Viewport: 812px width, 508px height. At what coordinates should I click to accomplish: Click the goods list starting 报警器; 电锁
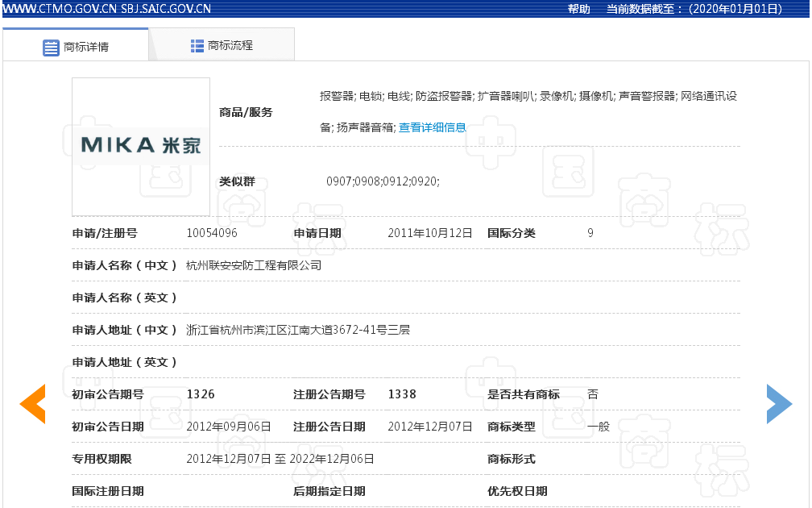(528, 111)
